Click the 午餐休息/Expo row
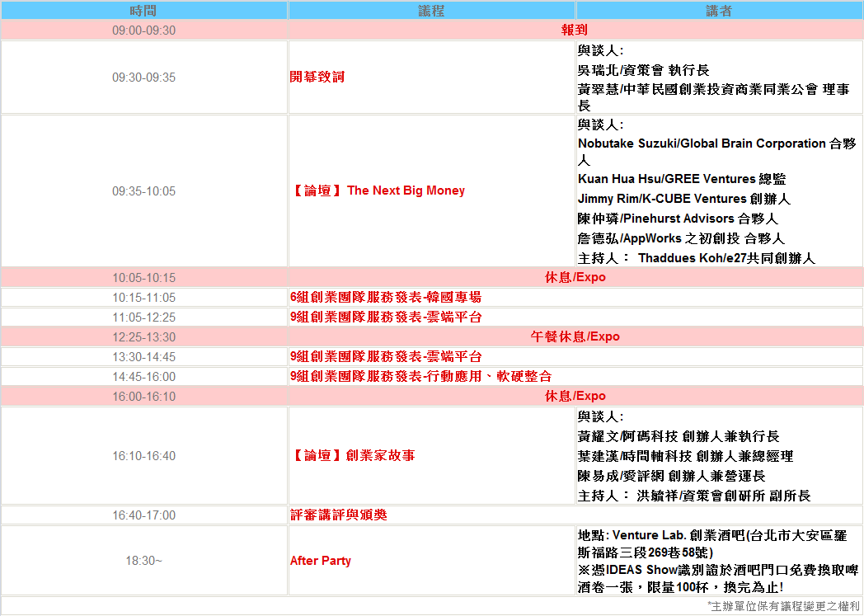This screenshot has width=864, height=616. coord(575,336)
